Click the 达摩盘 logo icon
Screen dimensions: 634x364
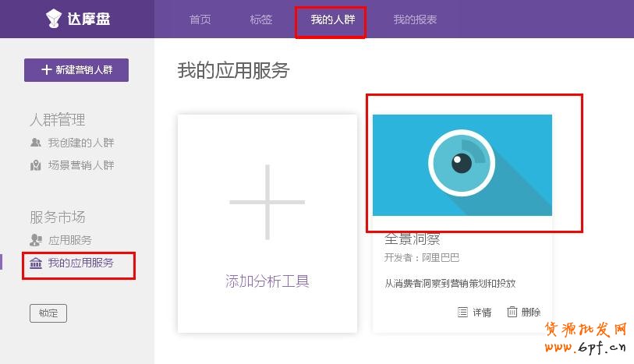click(54, 18)
